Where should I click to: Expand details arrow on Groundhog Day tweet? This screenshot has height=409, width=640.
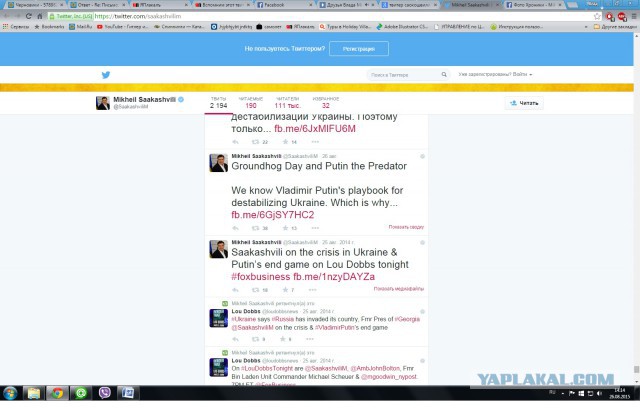(x=422, y=156)
